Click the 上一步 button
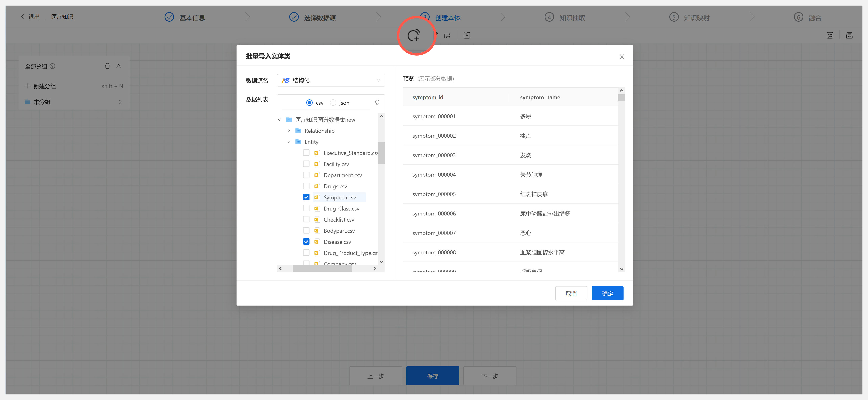 point(375,376)
